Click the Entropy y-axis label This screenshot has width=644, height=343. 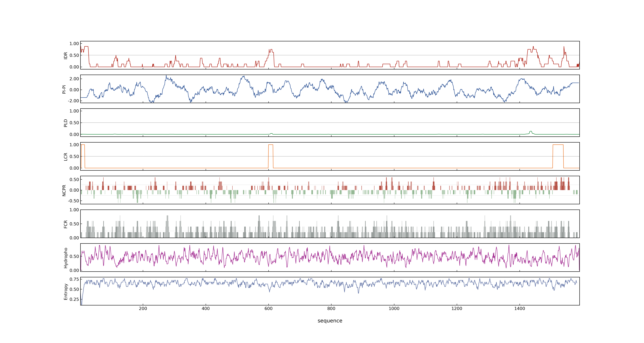[66, 292]
